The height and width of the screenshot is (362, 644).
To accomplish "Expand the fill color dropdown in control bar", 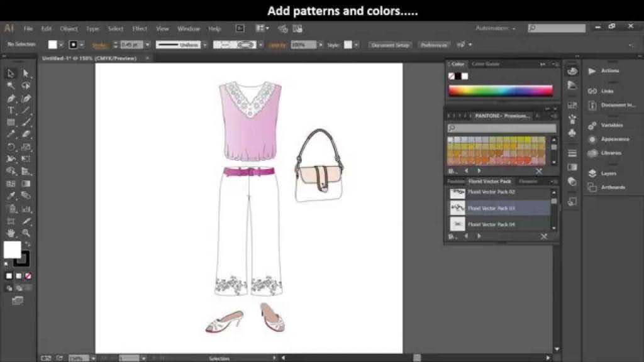I will [62, 45].
